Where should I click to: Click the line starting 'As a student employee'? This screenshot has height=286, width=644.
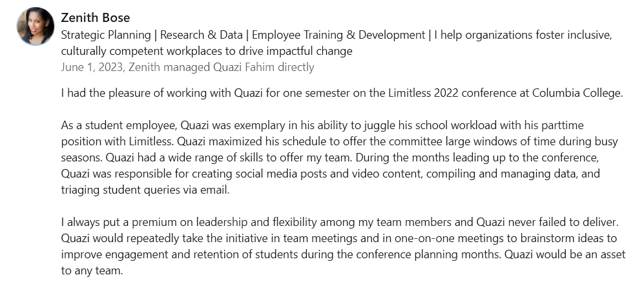click(x=322, y=125)
